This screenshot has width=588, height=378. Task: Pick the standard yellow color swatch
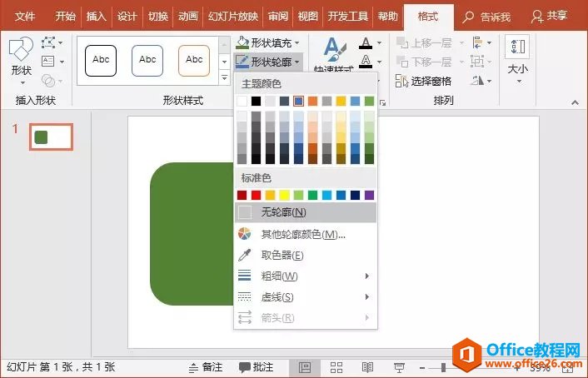[x=284, y=195]
